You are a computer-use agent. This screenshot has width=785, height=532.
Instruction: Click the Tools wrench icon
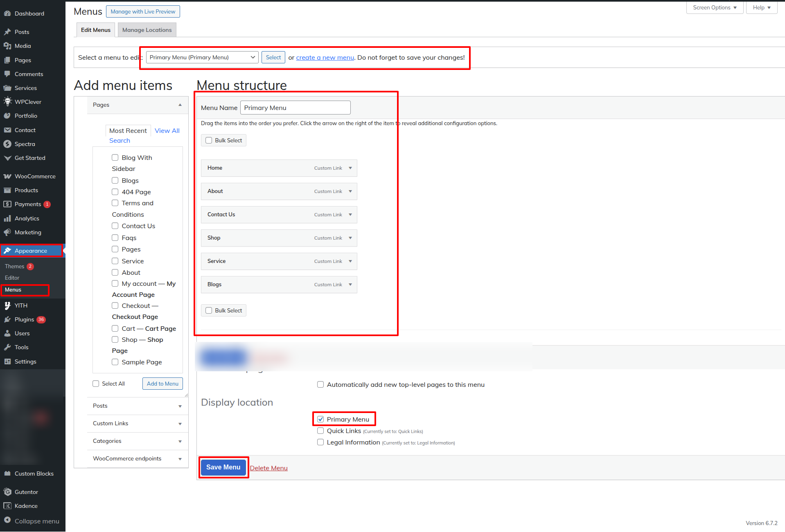coord(7,347)
